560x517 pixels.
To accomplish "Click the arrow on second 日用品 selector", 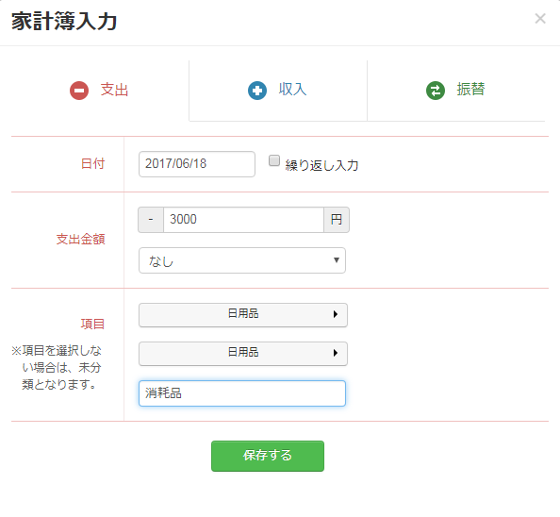I will (x=335, y=353).
